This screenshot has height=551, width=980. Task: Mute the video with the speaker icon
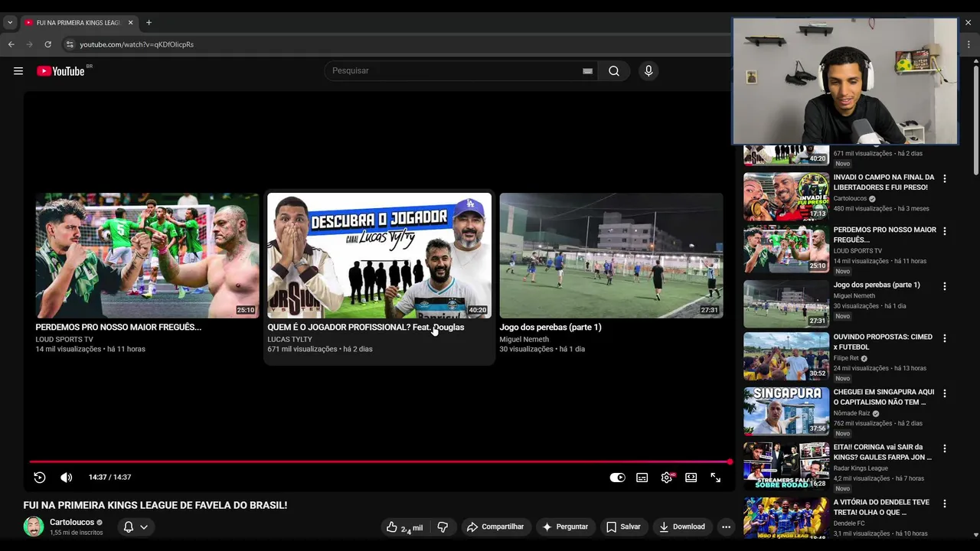tap(67, 478)
